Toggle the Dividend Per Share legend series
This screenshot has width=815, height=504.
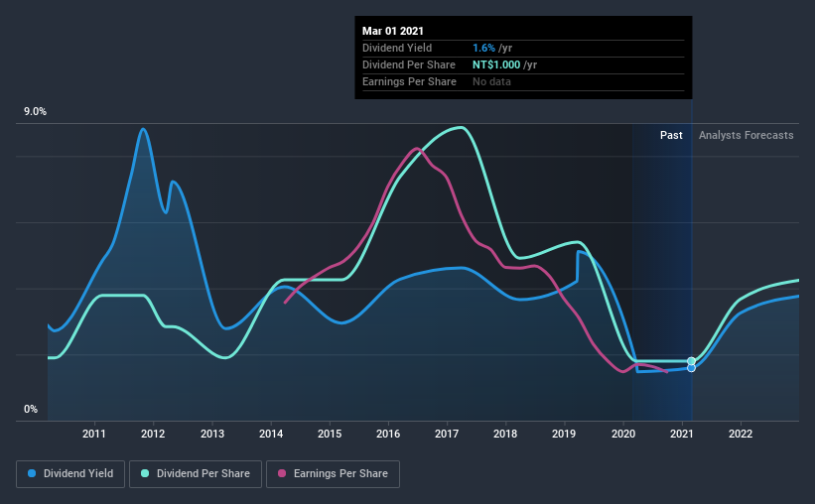pyautogui.click(x=196, y=474)
